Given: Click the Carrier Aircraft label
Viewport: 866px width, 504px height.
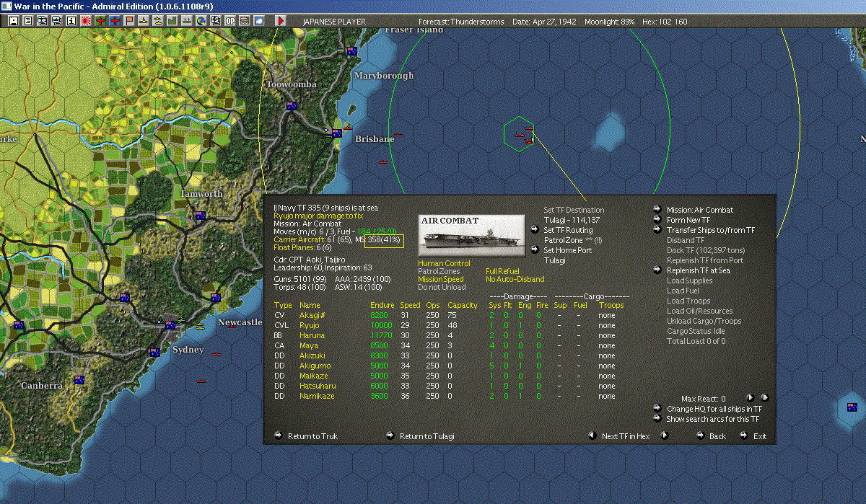Looking at the screenshot, I should click(x=299, y=239).
